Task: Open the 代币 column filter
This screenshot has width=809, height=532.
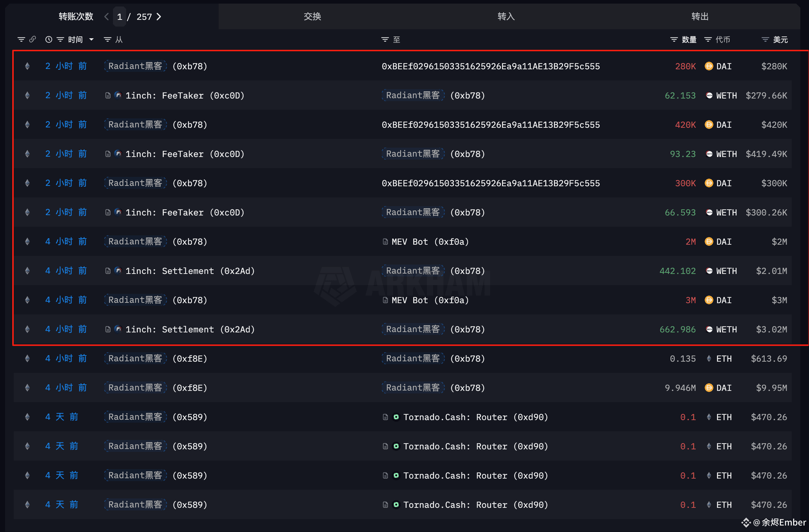Action: (x=708, y=39)
